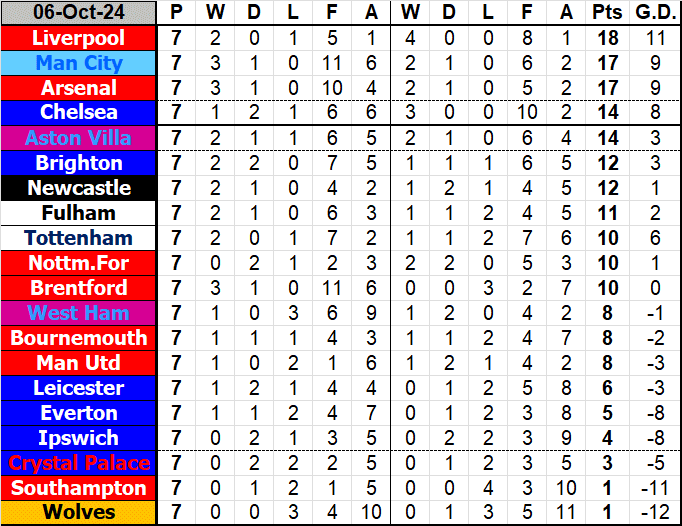This screenshot has height=526, width=682.
Task: Click the Crystal Palace team name
Action: 79,463
